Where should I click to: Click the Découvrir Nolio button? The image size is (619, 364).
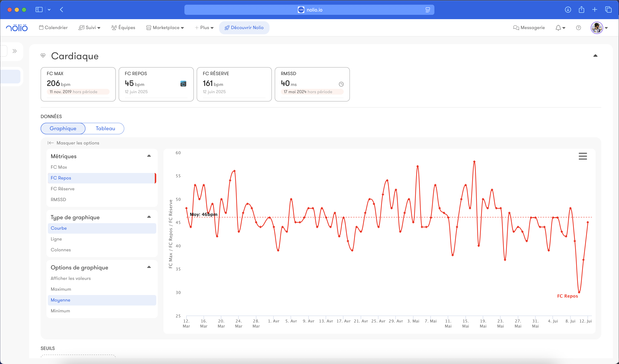tap(244, 28)
